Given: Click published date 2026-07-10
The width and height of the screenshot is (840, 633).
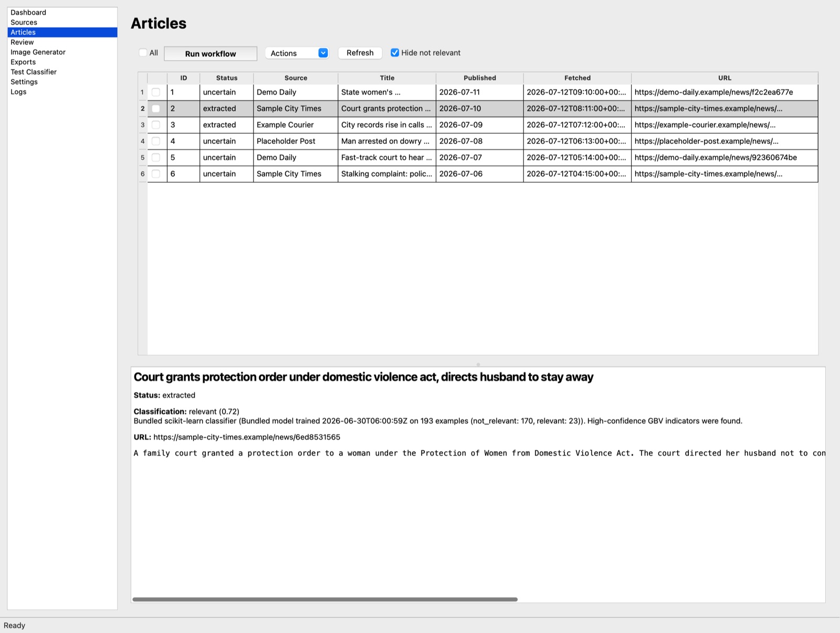Looking at the screenshot, I should pyautogui.click(x=480, y=109).
